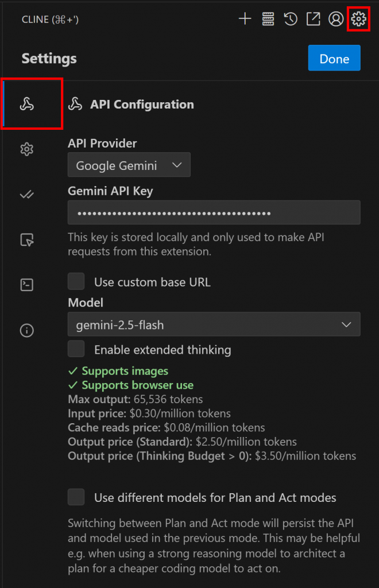Click the Settings gear icon in header

coord(358,19)
